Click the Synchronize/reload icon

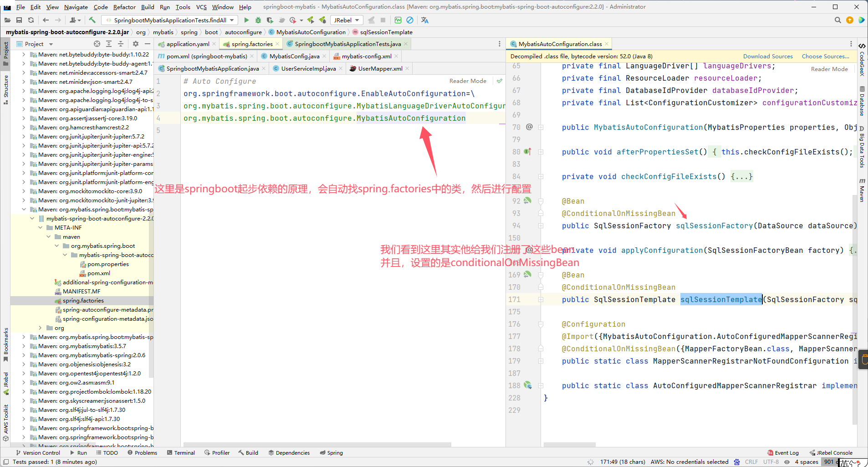(31, 20)
